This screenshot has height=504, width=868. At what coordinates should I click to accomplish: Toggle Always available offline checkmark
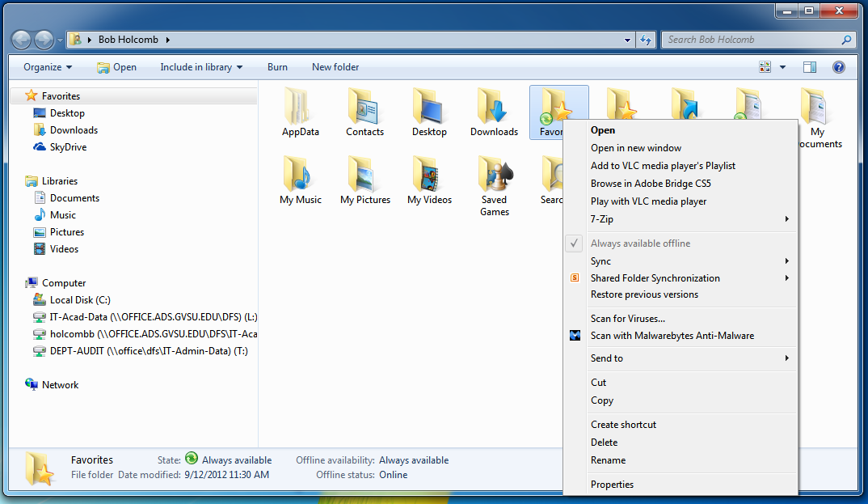click(x=640, y=244)
